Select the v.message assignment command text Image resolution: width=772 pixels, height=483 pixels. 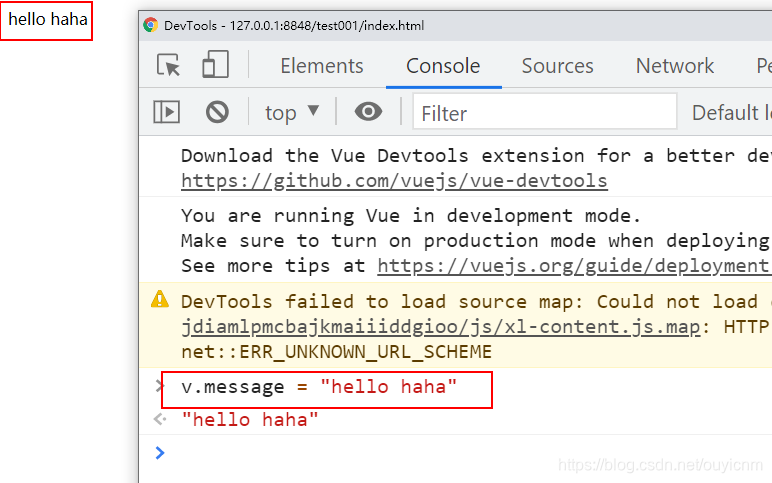point(319,387)
